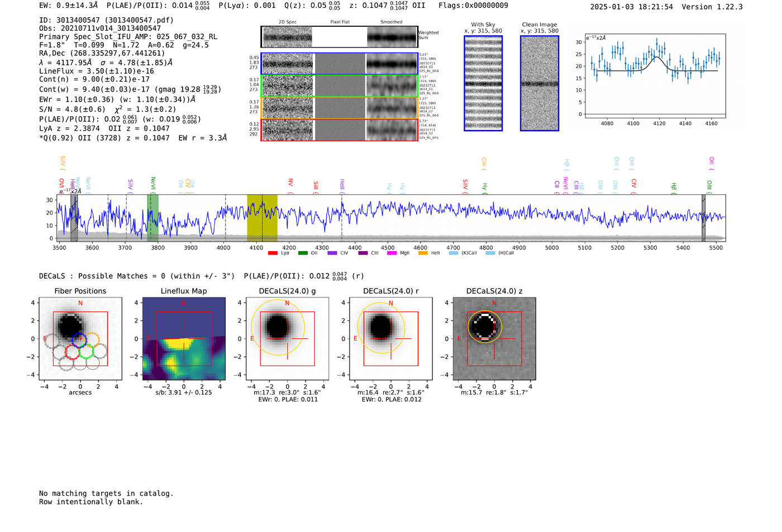Click the S/N = 4.8(±0.6) text
Image resolution: width=782 pixels, height=532 pixels.
click(x=72, y=109)
